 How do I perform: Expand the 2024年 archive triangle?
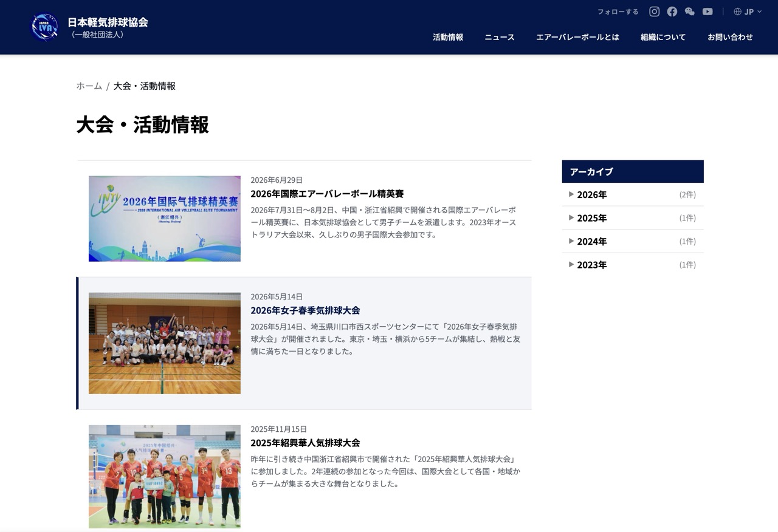571,241
